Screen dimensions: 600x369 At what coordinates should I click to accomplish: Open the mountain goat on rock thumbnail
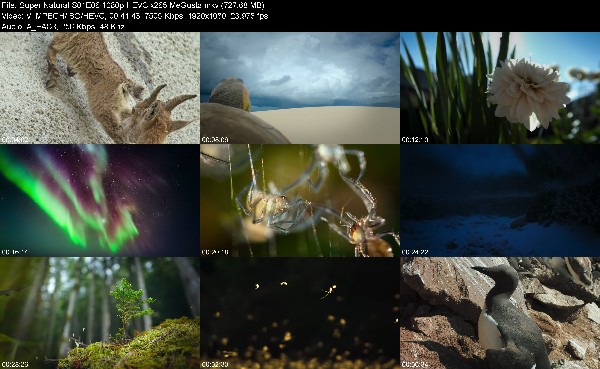[100, 88]
